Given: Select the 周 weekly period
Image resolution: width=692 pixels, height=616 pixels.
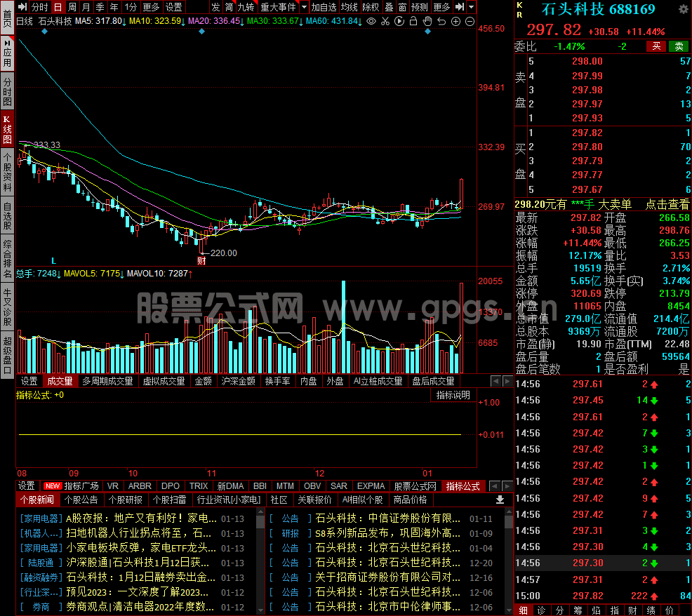Looking at the screenshot, I should click(x=72, y=7).
